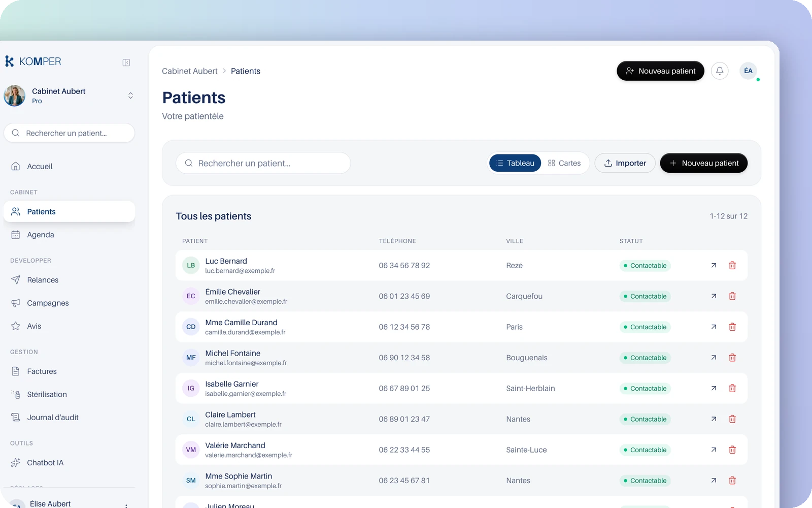Switch to Tableau view
Image resolution: width=812 pixels, height=508 pixels.
[515, 163]
